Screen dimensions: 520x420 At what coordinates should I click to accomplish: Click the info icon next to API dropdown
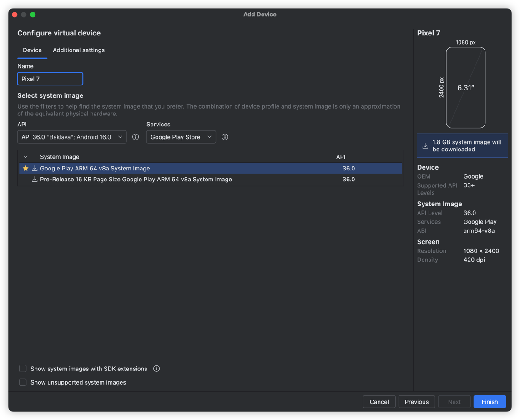[136, 137]
